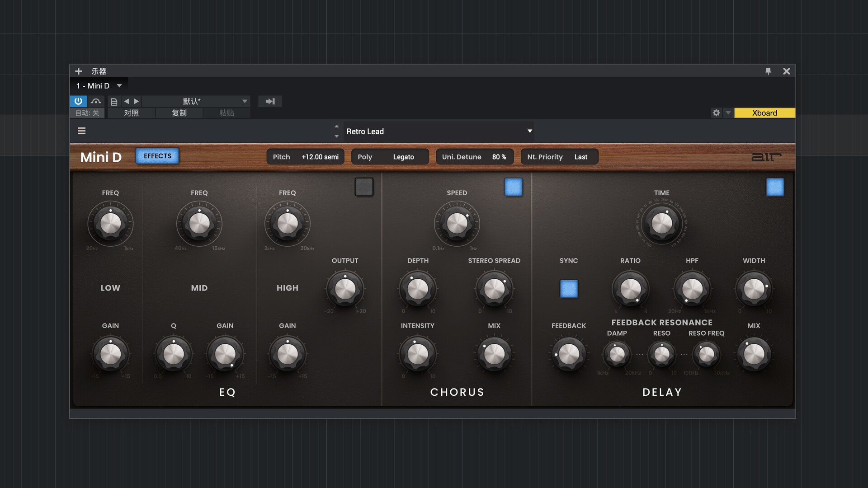Click the automation mode icon beside power
Screen dimensions: 868x488
[x=95, y=101]
